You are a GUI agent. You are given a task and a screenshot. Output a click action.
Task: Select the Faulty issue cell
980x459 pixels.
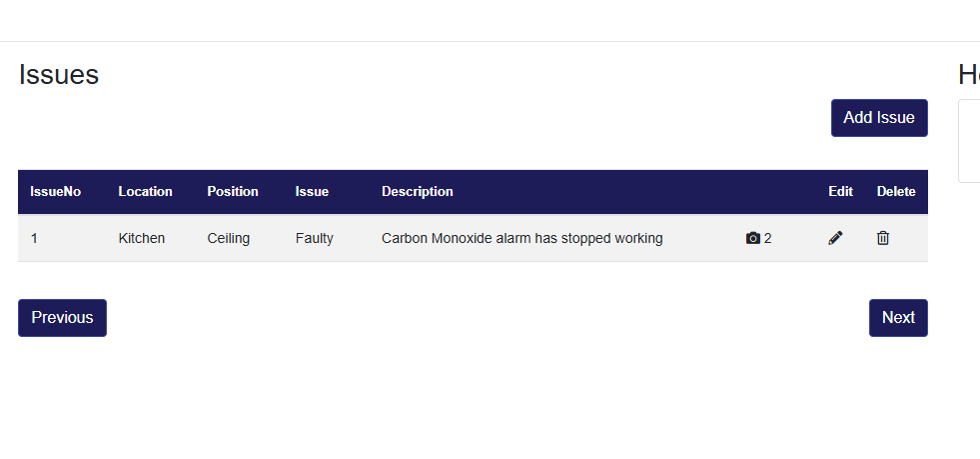click(315, 238)
